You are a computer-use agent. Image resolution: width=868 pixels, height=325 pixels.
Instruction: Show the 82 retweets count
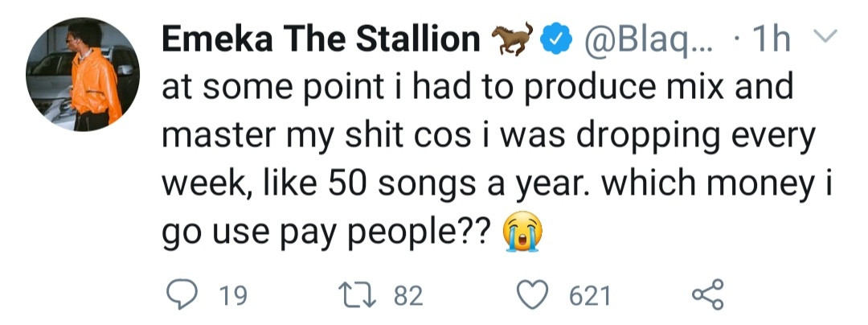[408, 296]
